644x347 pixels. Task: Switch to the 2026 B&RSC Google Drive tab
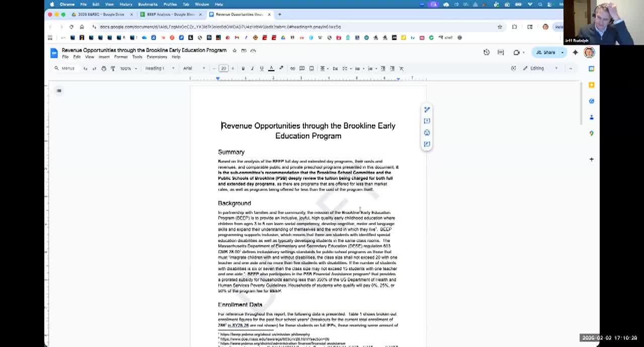(101, 15)
